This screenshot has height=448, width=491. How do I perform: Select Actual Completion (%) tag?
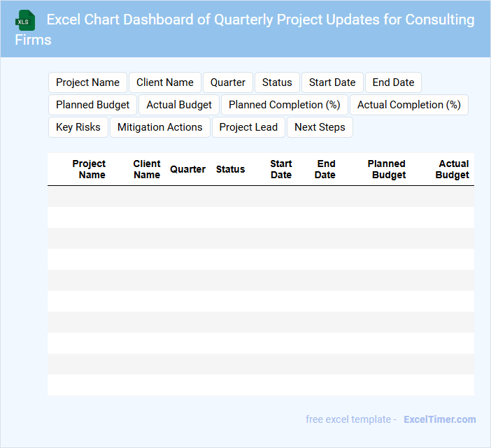(409, 105)
